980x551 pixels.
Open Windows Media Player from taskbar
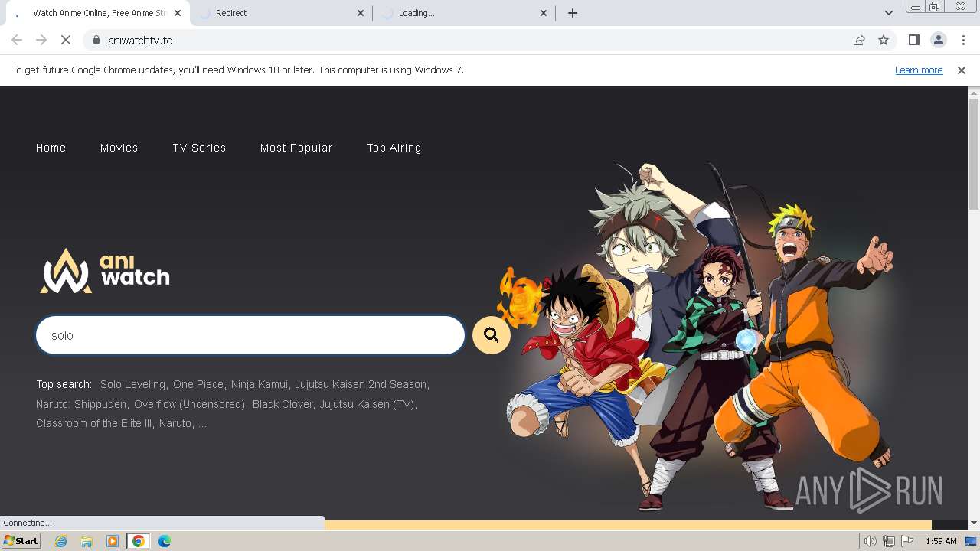pos(113,541)
